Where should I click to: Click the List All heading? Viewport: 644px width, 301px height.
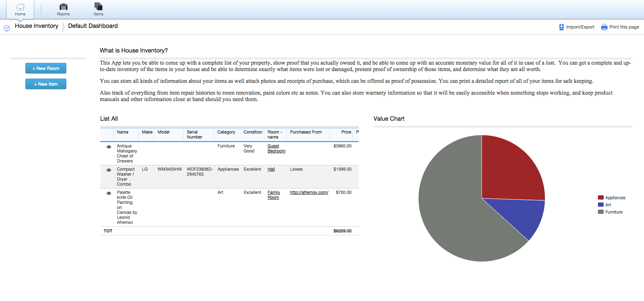pos(109,119)
